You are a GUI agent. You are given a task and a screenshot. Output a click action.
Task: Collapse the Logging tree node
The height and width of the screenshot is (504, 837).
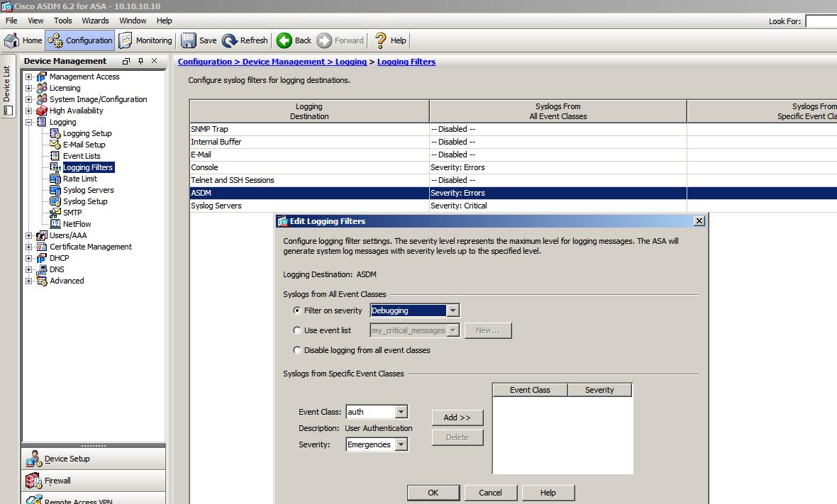tap(29, 122)
